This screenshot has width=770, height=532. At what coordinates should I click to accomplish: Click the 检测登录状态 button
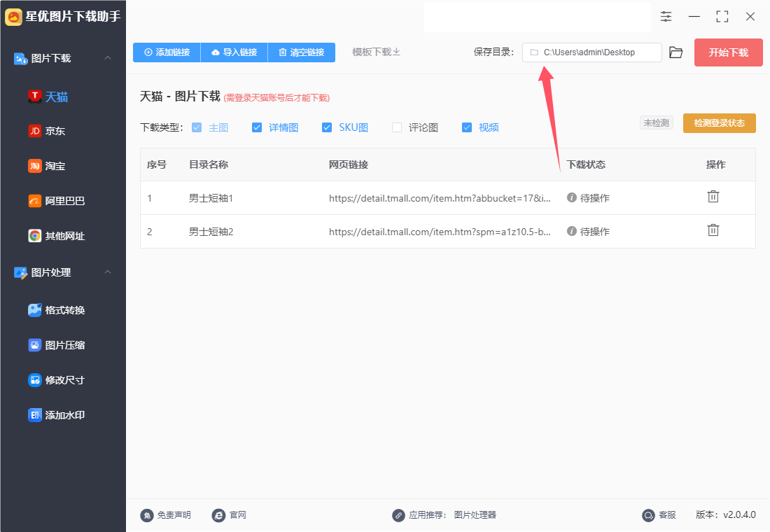720,123
